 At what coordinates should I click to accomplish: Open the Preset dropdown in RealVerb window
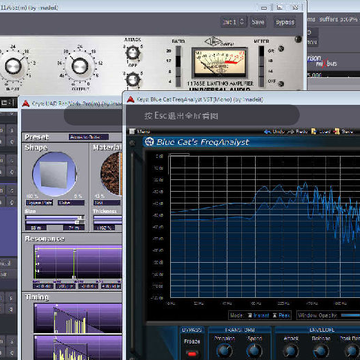[89, 137]
